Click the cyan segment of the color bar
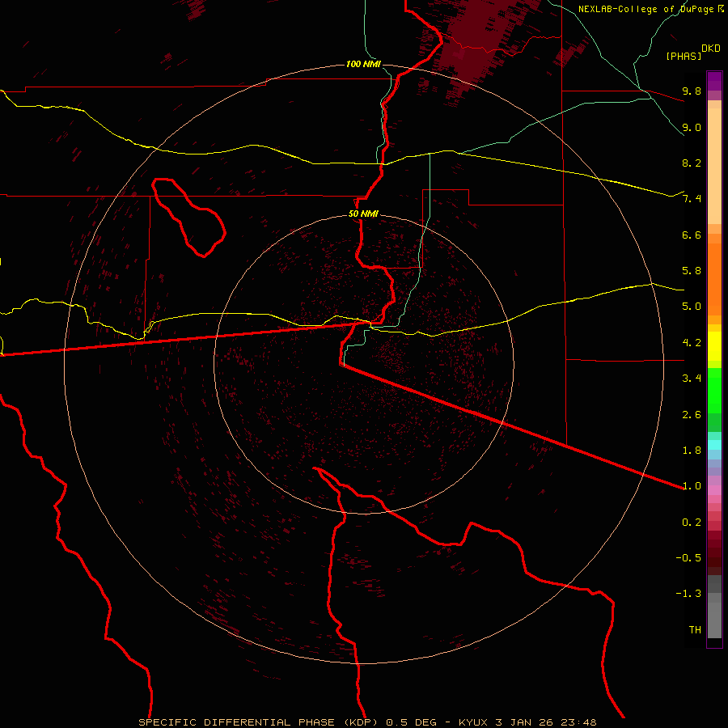728x728 pixels. point(714,445)
